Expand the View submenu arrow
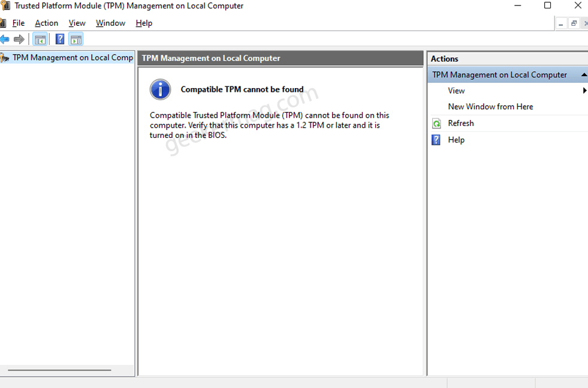This screenshot has height=388, width=588. [x=584, y=91]
